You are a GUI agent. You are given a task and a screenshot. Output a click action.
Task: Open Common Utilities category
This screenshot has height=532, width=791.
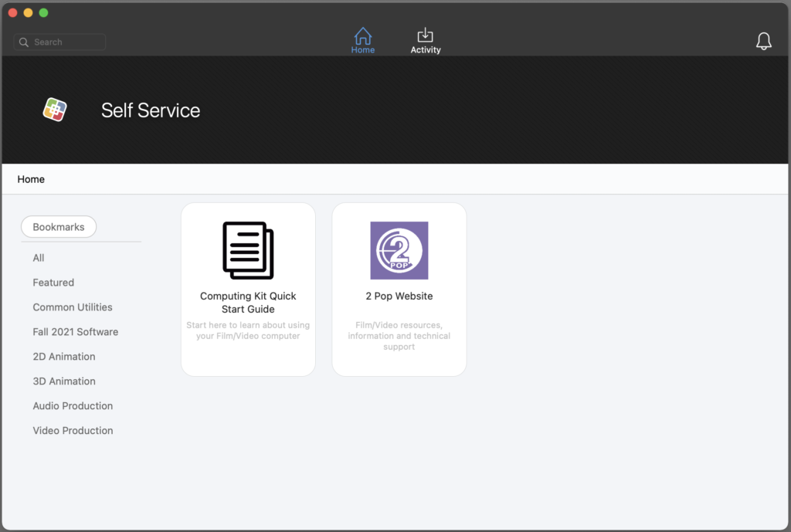pyautogui.click(x=73, y=307)
